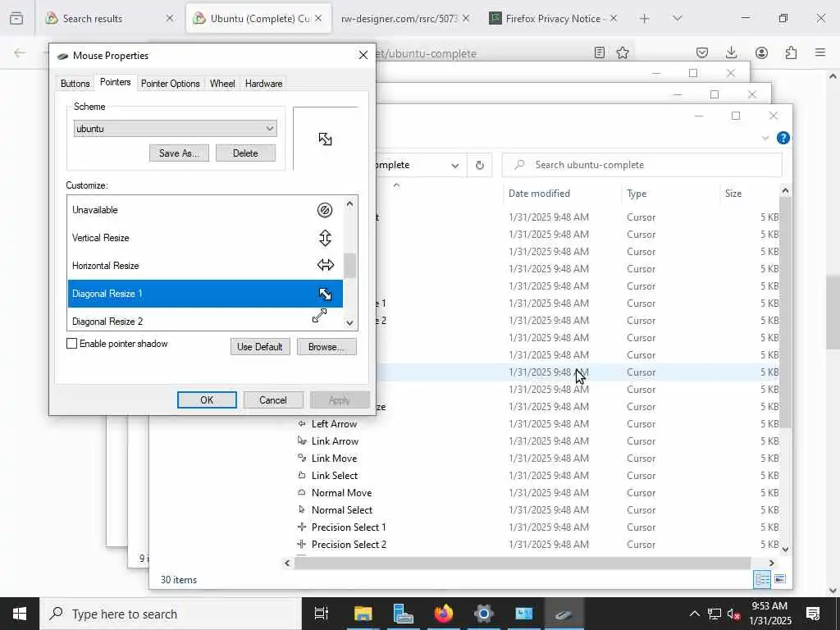Click the Explorer horizontal scrollbar thumb

(x=523, y=563)
